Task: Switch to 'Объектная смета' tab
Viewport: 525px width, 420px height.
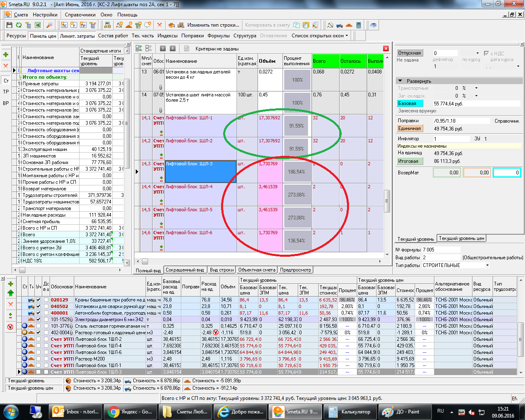Action: [x=257, y=270]
